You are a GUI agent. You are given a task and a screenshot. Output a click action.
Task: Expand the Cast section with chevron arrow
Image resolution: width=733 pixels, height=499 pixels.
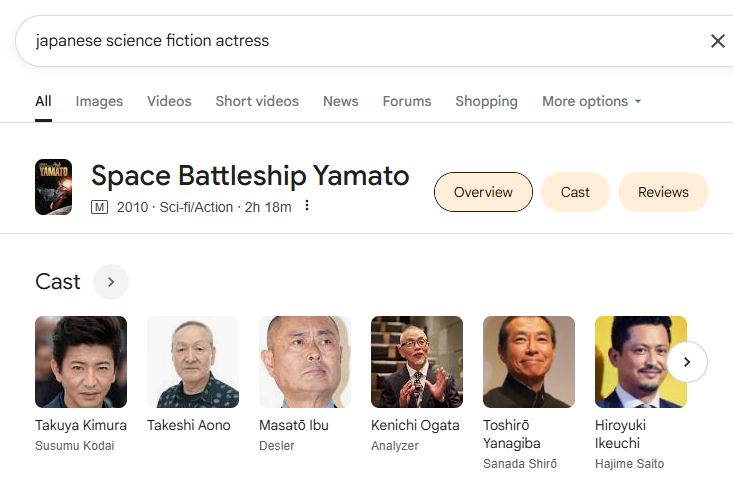click(111, 282)
